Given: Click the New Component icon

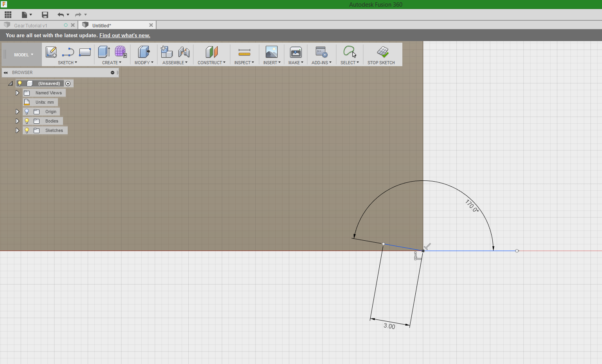Looking at the screenshot, I should click(x=167, y=52).
